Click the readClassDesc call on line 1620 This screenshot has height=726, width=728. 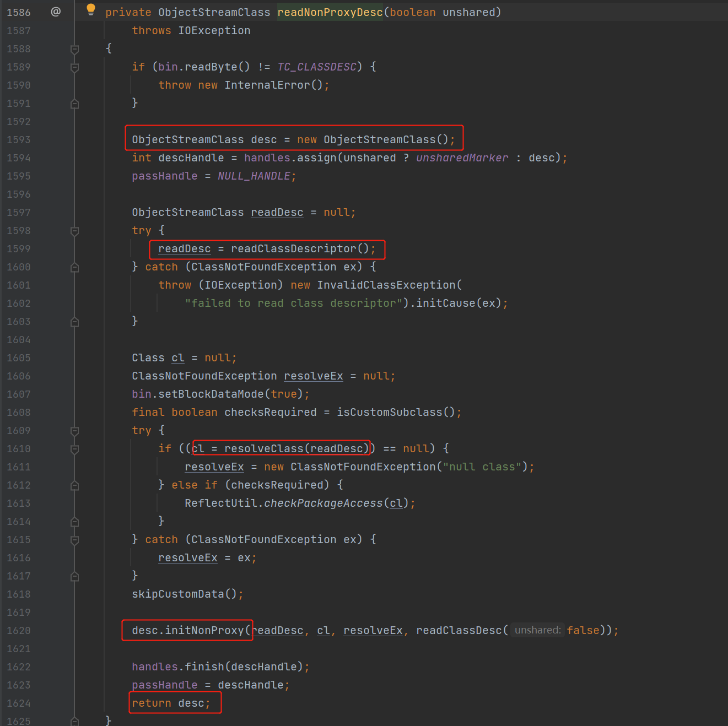tap(459, 630)
